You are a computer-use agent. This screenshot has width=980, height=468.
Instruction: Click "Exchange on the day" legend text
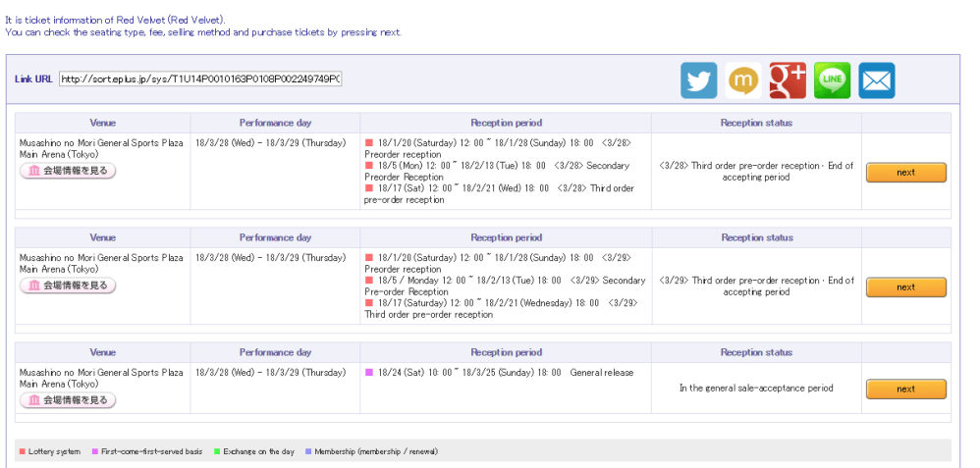(259, 451)
